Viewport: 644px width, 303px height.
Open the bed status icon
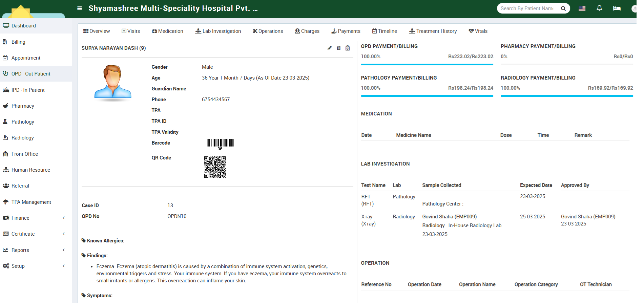pyautogui.click(x=617, y=8)
